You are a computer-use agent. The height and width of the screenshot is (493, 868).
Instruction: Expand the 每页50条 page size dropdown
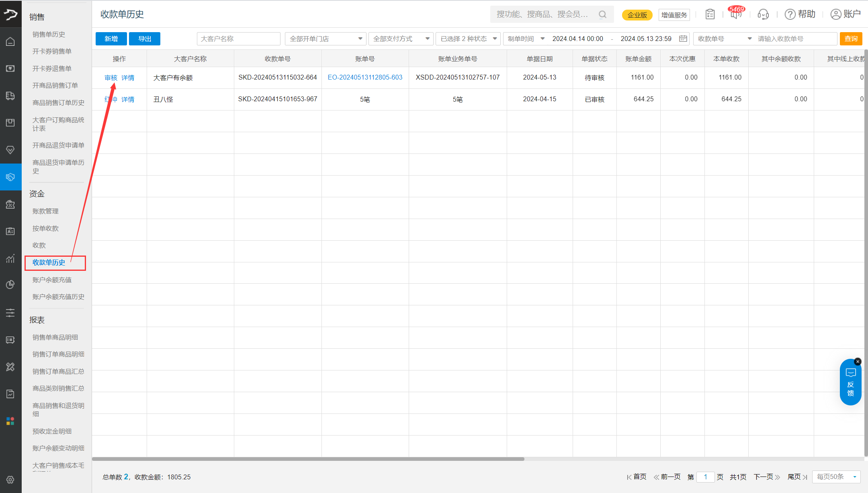(836, 477)
